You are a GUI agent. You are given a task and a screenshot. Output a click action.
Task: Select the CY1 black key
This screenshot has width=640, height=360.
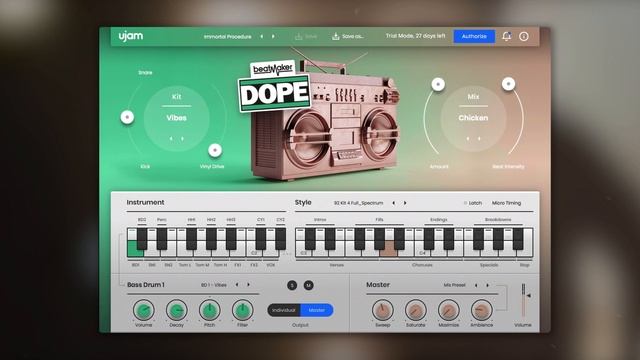point(261,239)
